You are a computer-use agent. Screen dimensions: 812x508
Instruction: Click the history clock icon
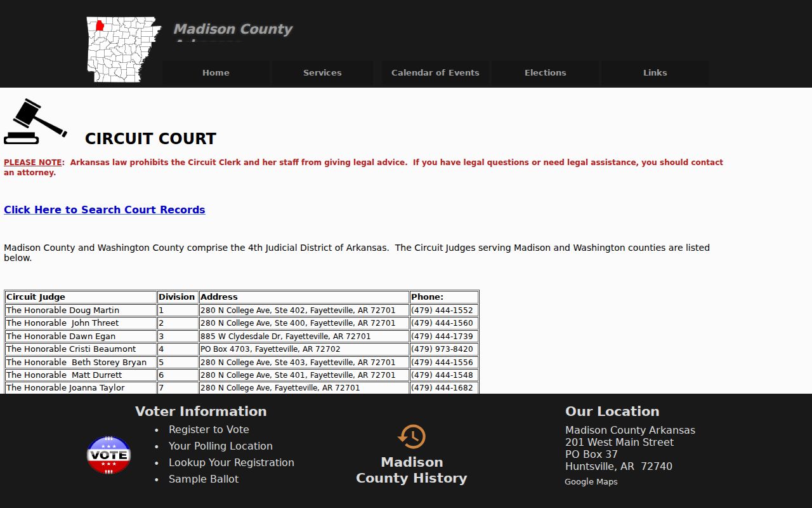pyautogui.click(x=412, y=437)
